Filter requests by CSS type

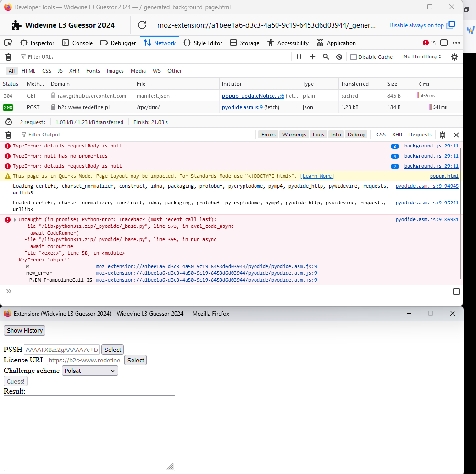tap(46, 71)
